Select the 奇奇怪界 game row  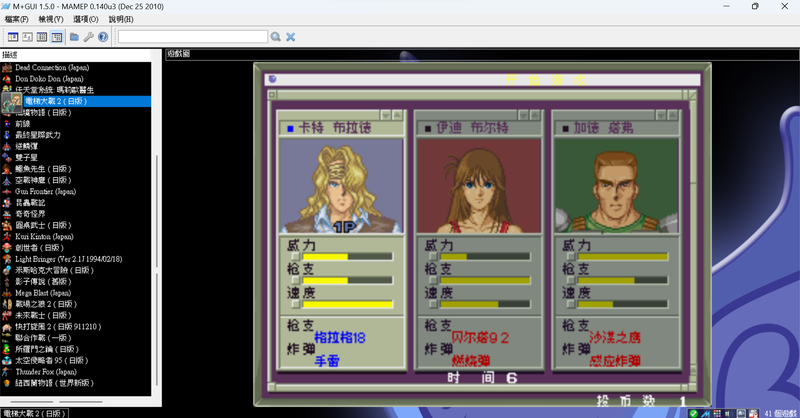click(76, 214)
